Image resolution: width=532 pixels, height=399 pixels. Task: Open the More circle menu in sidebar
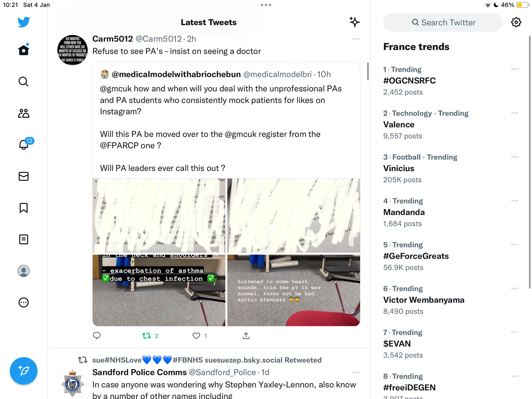coord(24,302)
